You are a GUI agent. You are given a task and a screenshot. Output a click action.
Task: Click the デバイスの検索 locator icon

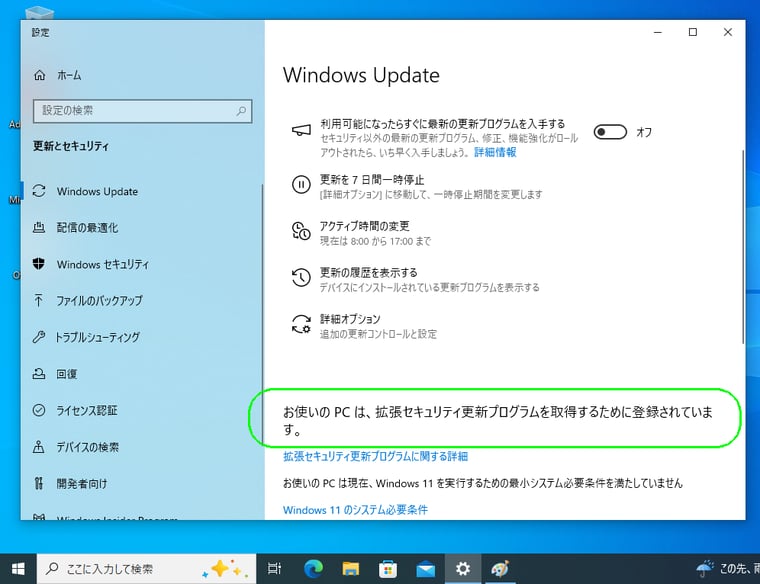point(39,447)
